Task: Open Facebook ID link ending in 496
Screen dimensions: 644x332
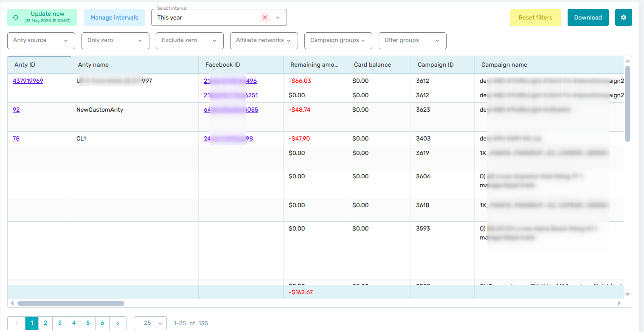Action: pyautogui.click(x=230, y=81)
